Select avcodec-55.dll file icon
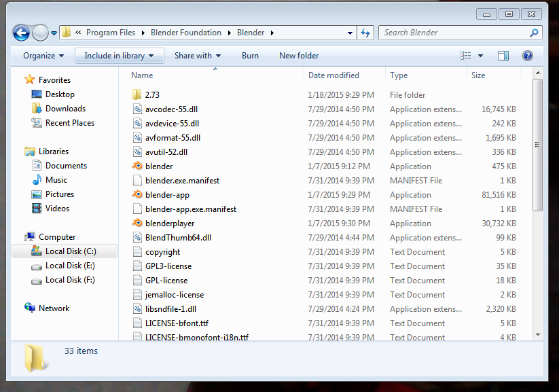The width and height of the screenshot is (559, 392). tap(137, 109)
